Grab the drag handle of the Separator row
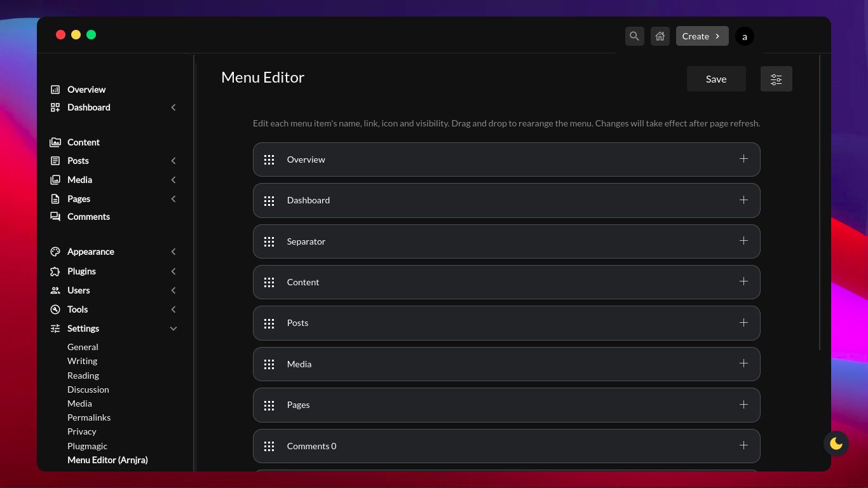This screenshot has height=488, width=868. click(x=269, y=241)
